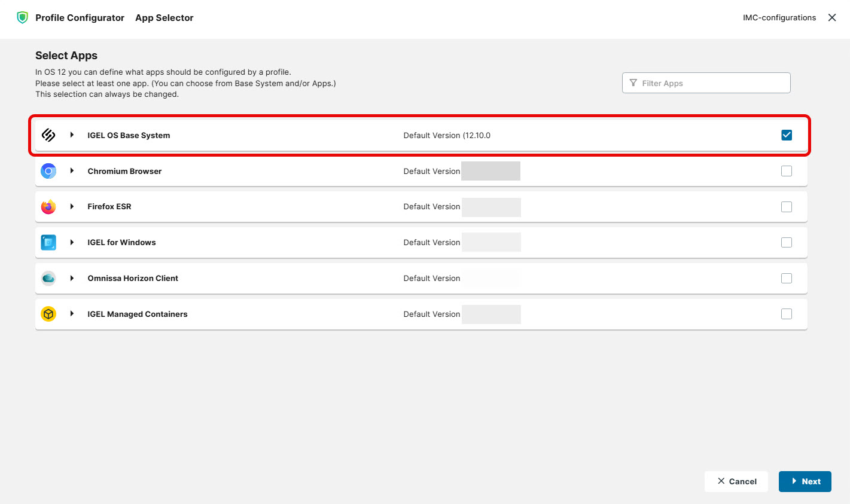Click the Chromium Browser icon
The width and height of the screenshot is (850, 504).
click(x=48, y=171)
